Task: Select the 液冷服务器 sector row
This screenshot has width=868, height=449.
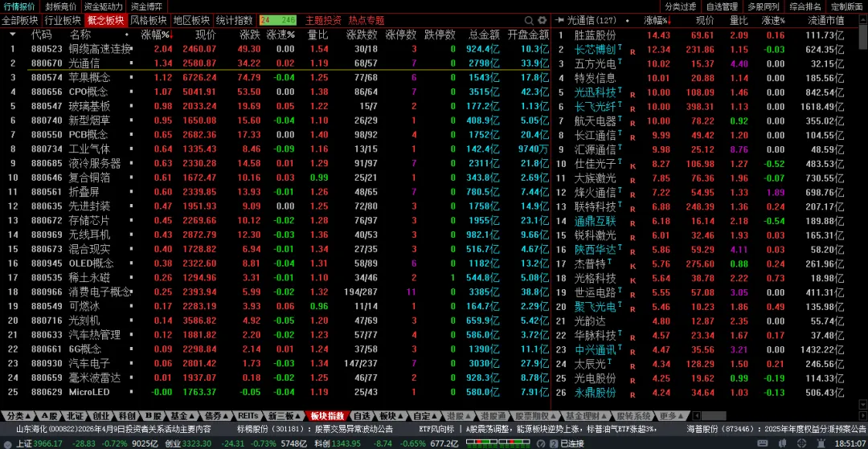Action: pyautogui.click(x=275, y=164)
